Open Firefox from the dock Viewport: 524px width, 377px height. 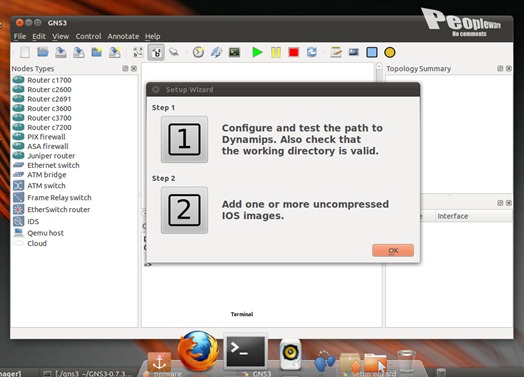point(198,350)
